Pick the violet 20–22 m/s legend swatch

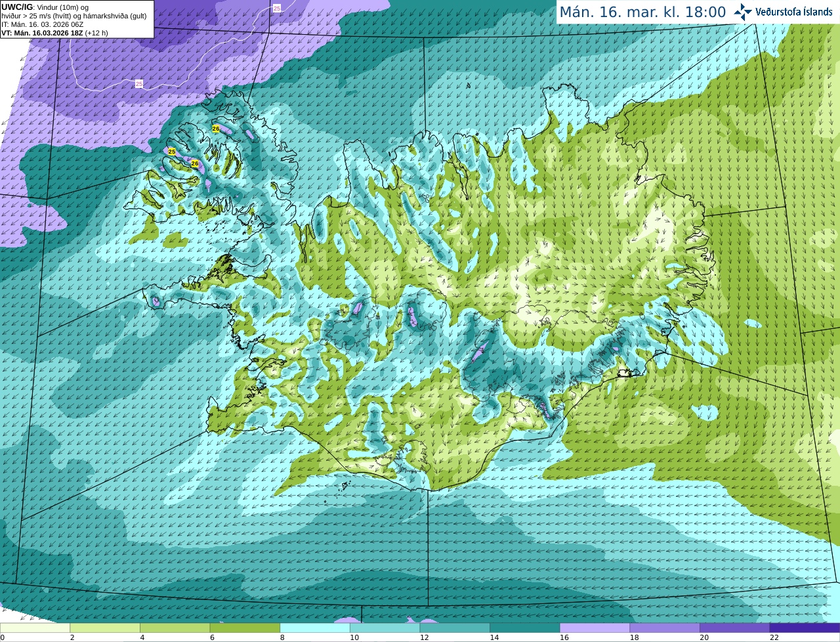[x=735, y=628]
